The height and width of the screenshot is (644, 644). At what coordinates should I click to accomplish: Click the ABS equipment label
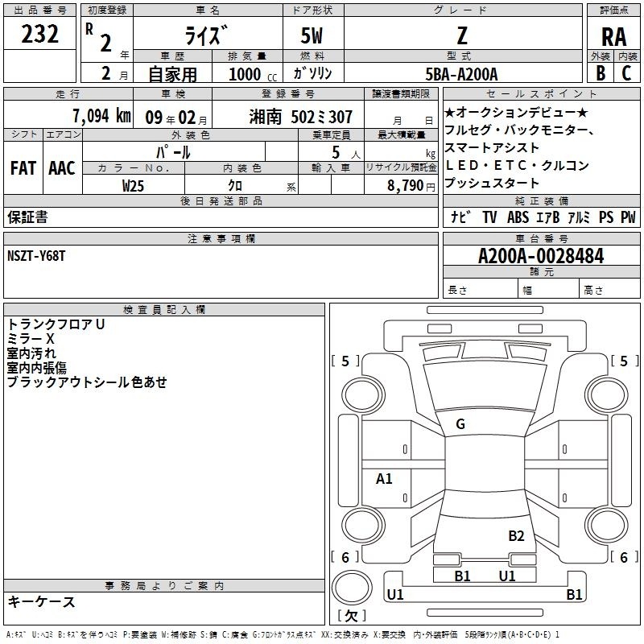(518, 217)
